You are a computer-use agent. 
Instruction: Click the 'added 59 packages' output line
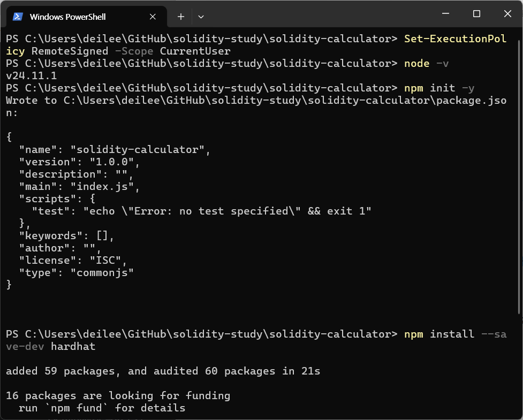(163, 371)
